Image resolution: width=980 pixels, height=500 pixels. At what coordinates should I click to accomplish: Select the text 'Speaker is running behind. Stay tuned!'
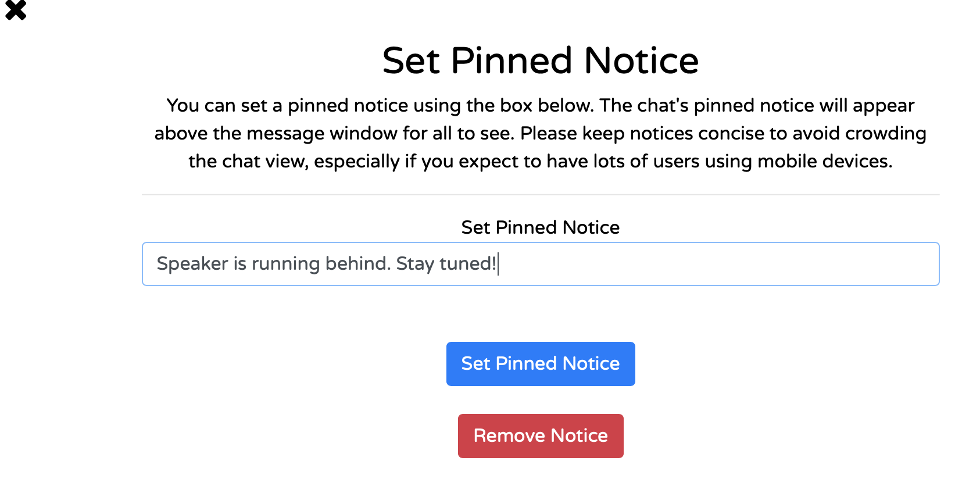(326, 263)
